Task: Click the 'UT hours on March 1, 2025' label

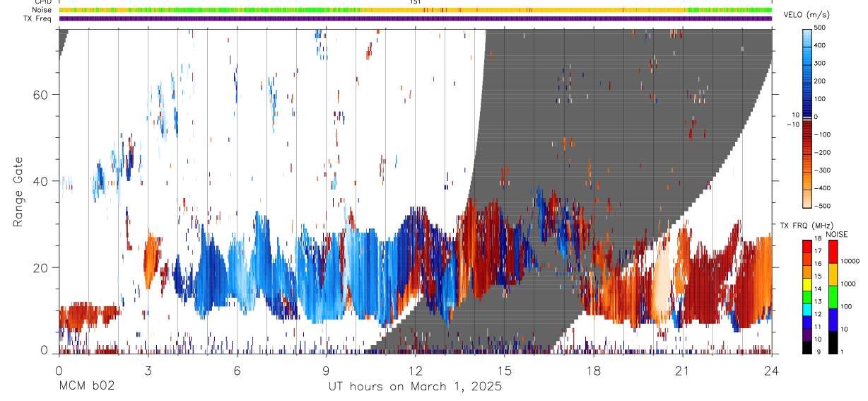Action: tap(415, 387)
